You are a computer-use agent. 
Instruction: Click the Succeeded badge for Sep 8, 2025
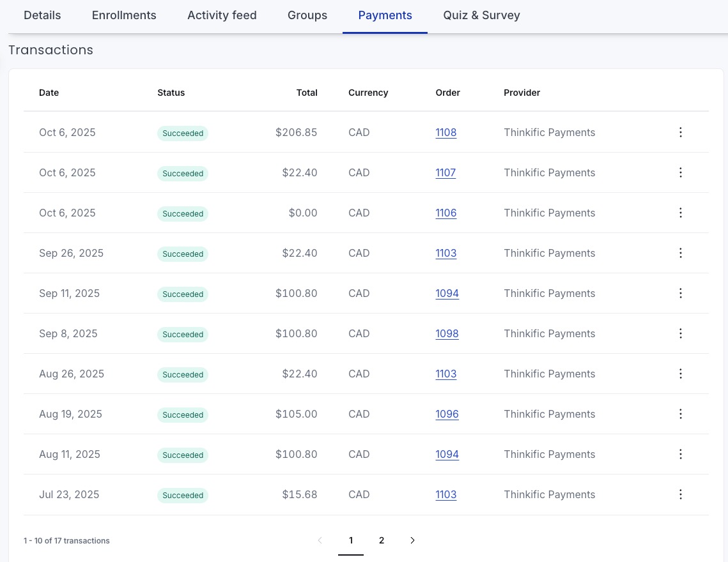[182, 334]
